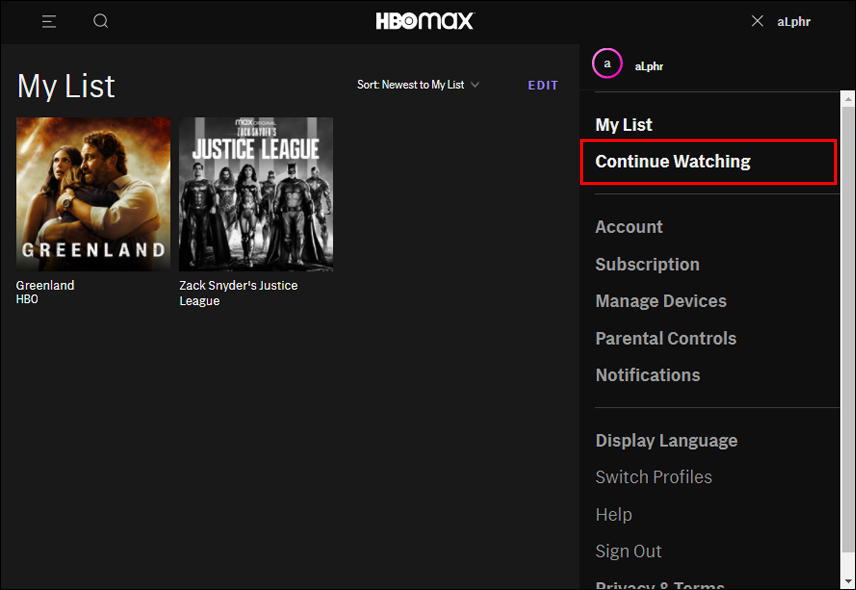Image resolution: width=856 pixels, height=590 pixels.
Task: Select Continue Watching in the menu
Action: click(673, 162)
